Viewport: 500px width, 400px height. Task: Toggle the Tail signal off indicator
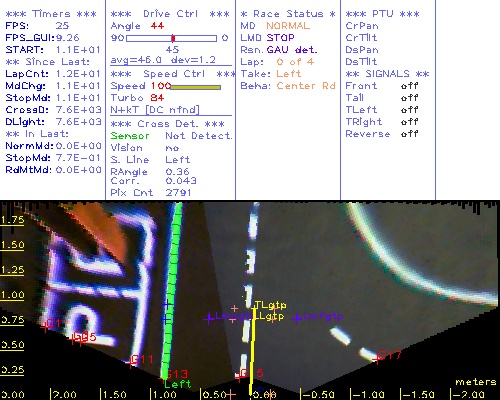pos(409,98)
